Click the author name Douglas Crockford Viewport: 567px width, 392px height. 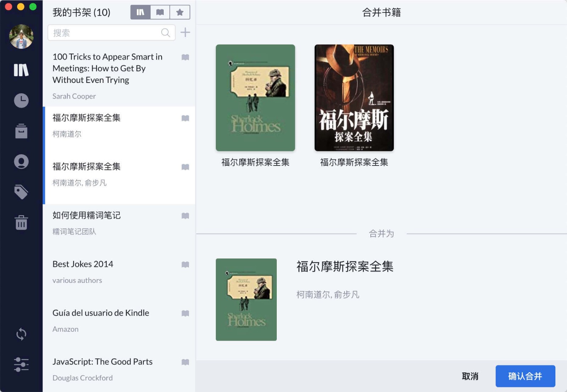tap(83, 378)
